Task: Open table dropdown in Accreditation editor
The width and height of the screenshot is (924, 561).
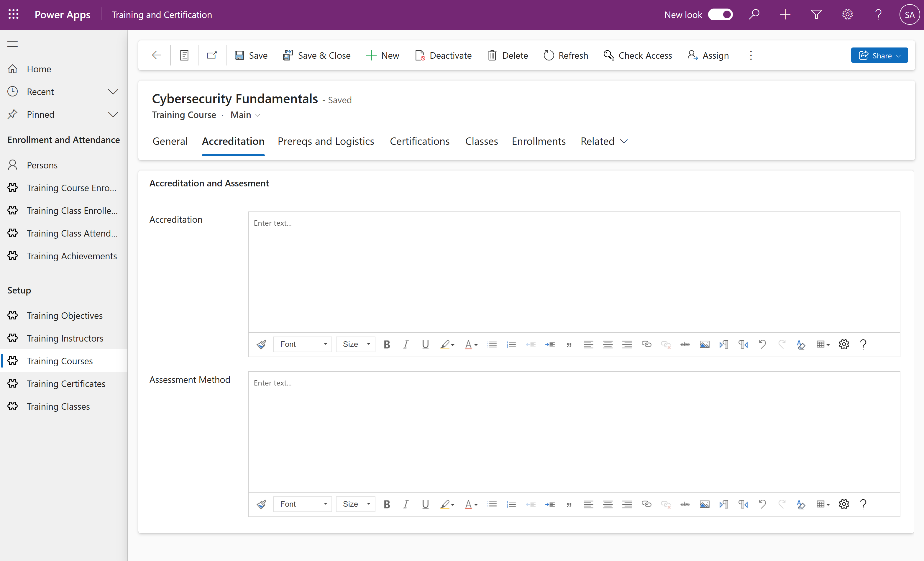Action: click(x=823, y=344)
